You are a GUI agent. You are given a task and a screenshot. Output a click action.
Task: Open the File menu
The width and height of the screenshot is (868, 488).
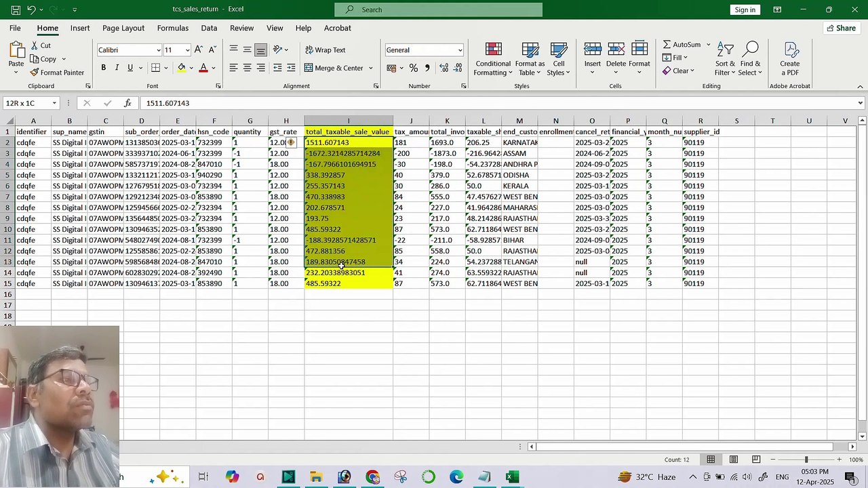coord(15,28)
